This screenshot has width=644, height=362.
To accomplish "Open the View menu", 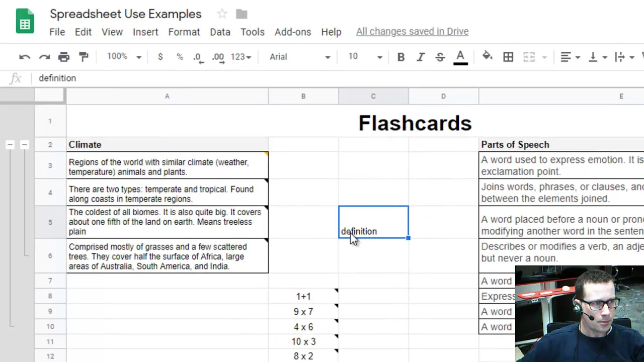I will pos(112,32).
